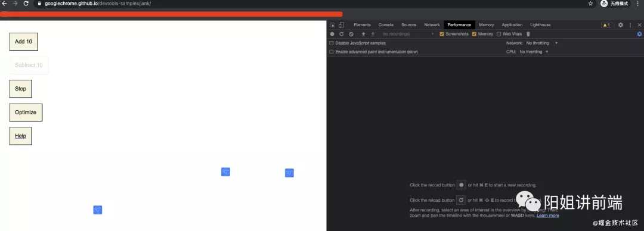This screenshot has height=231, width=644.
Task: Open the recordings dropdown list
Action: [407, 34]
